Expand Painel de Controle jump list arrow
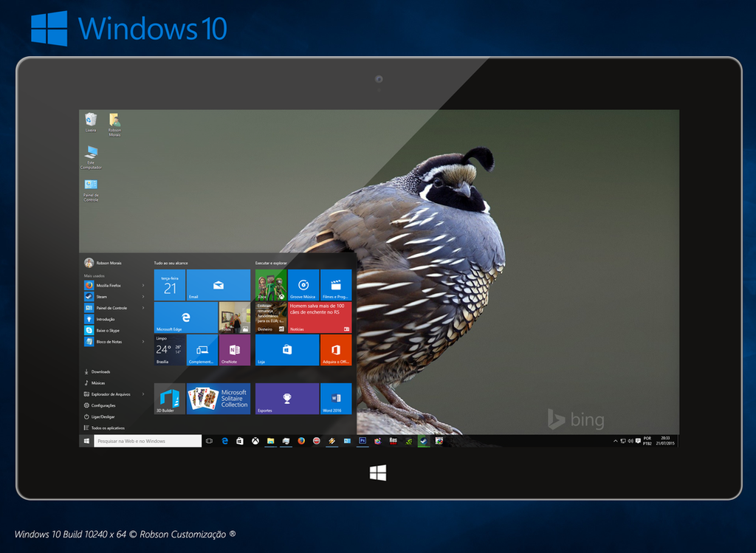 [143, 308]
